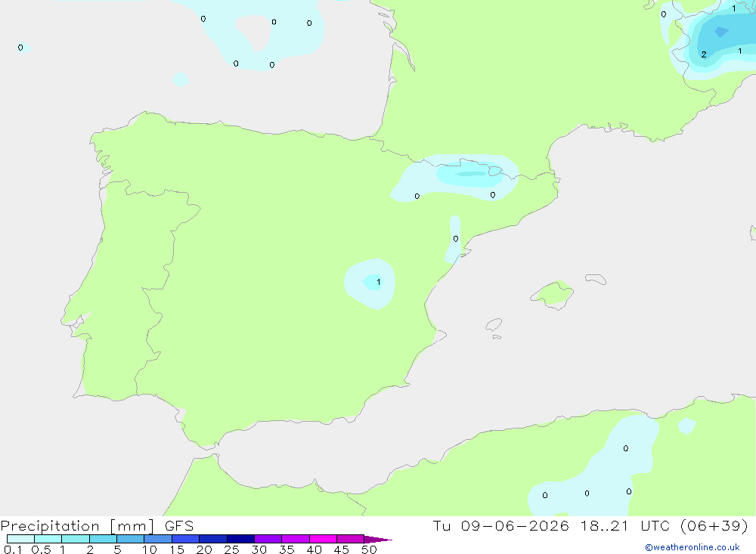Click the "45" legend scale value
This screenshot has width=756, height=554.
342,549
